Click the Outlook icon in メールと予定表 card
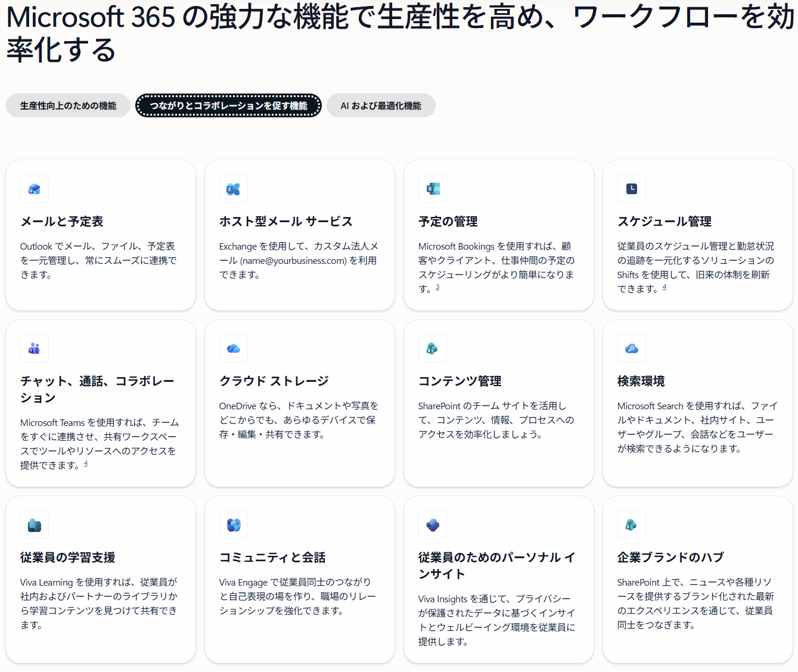Viewport: 798px width, 672px height. coord(35,189)
